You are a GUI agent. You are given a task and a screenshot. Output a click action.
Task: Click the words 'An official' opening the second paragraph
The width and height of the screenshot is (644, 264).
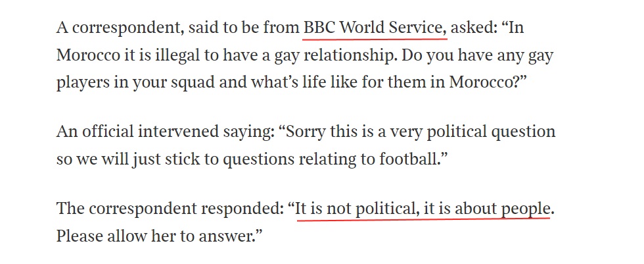[x=95, y=132]
